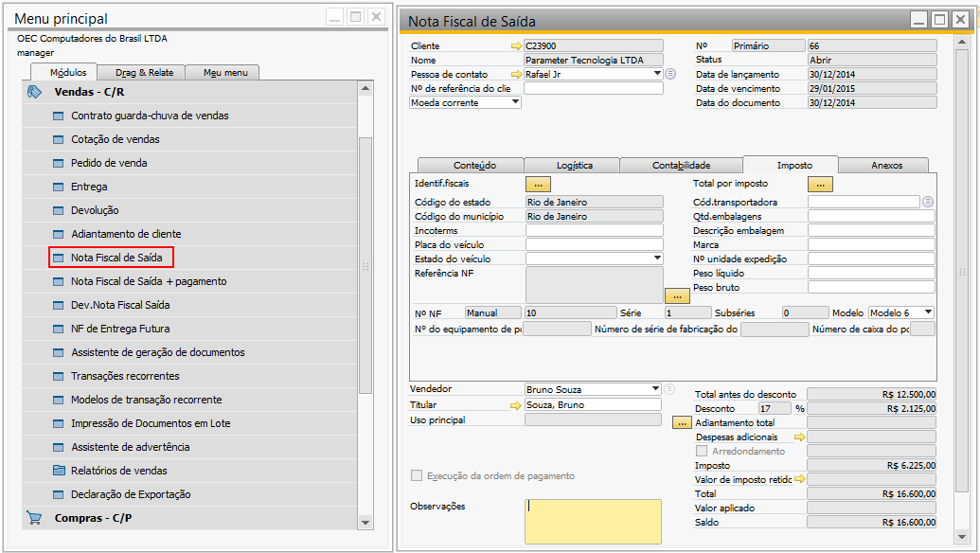
Task: Switch to the Logística tab
Action: (x=573, y=165)
